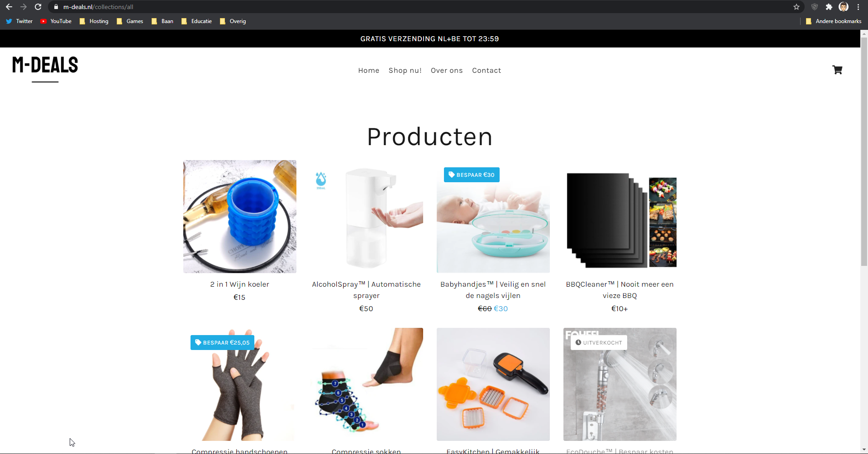The image size is (868, 454).
Task: Click the browser back arrow
Action: (9, 7)
